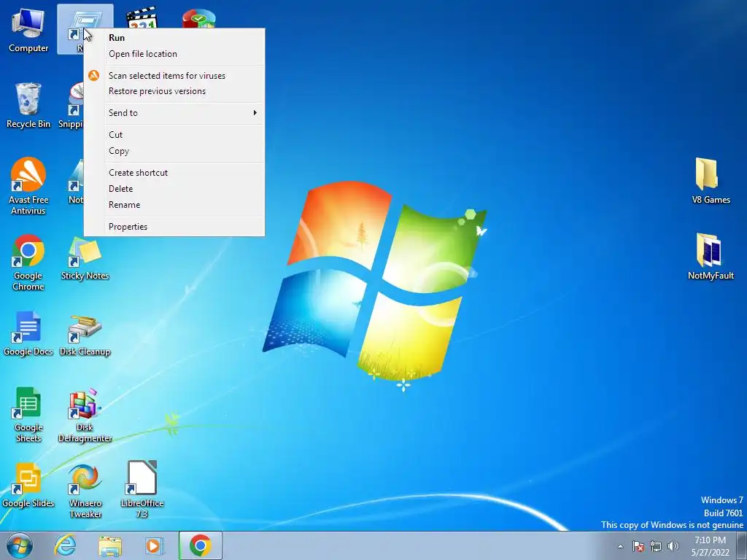
Task: Select the Google Docs desktop shortcut
Action: click(28, 333)
